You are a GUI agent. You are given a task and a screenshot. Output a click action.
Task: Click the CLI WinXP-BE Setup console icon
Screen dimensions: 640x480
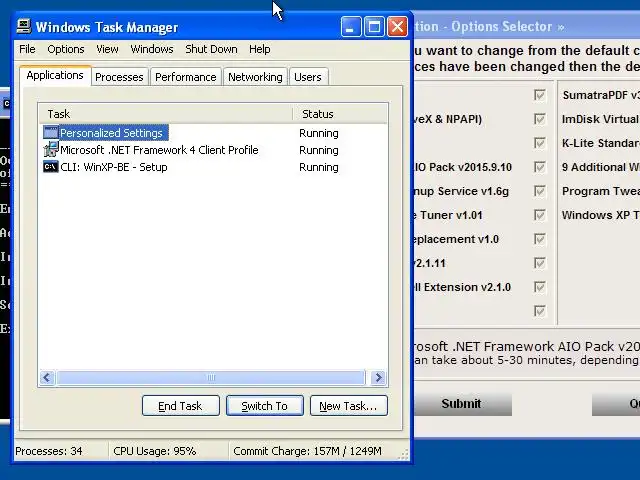click(x=51, y=167)
